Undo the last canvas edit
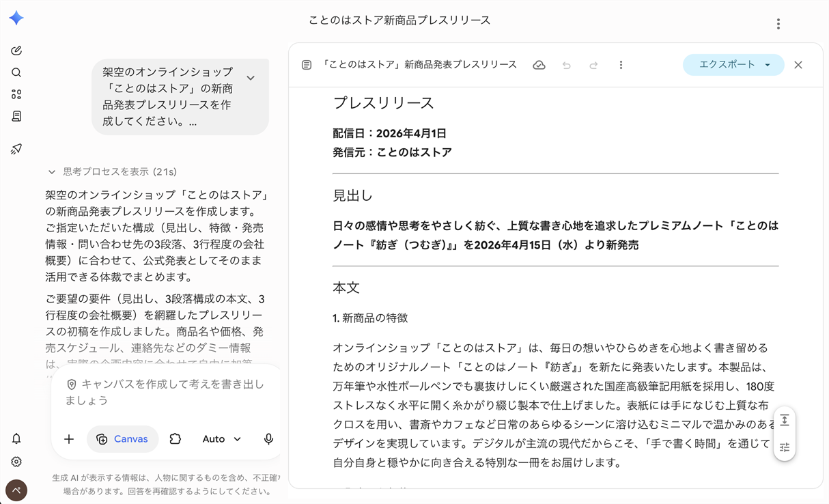This screenshot has width=829, height=504. [x=566, y=65]
